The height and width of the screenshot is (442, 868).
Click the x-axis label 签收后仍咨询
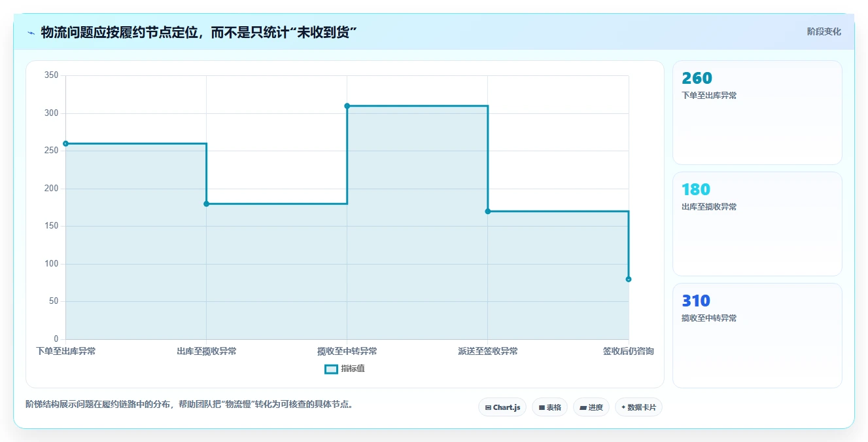pyautogui.click(x=628, y=352)
